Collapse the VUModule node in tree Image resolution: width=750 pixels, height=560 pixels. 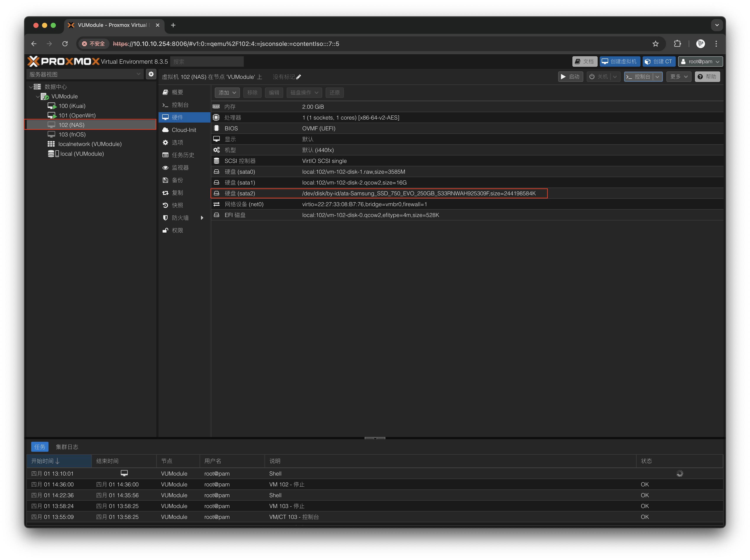[x=38, y=97]
